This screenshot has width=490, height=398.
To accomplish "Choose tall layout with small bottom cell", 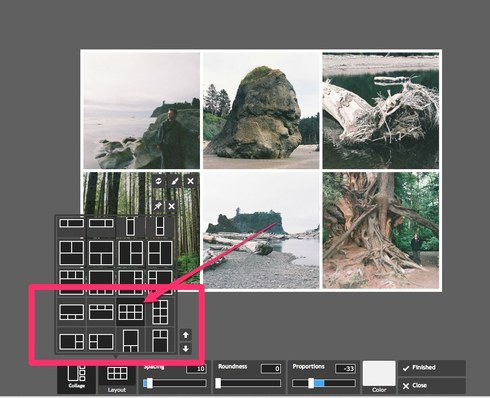I will (160, 226).
